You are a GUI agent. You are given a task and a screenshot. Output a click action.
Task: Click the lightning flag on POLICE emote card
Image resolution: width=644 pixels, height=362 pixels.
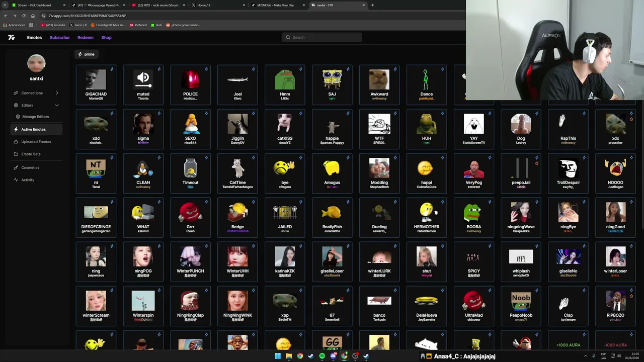coord(206,69)
